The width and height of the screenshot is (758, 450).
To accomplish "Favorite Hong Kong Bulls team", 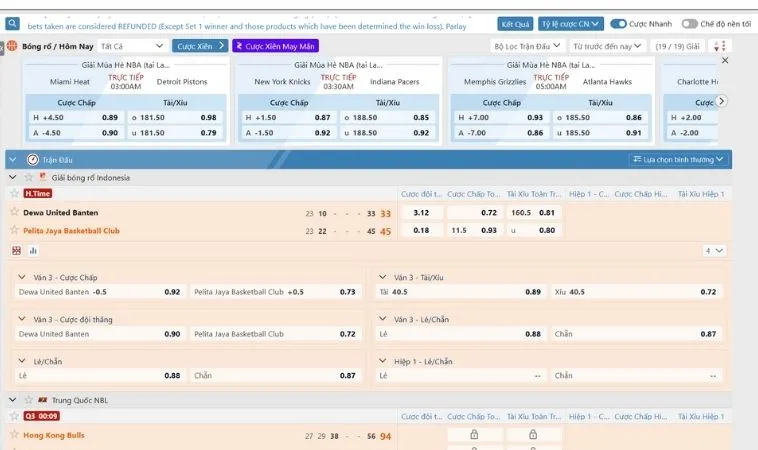I will tap(15, 435).
